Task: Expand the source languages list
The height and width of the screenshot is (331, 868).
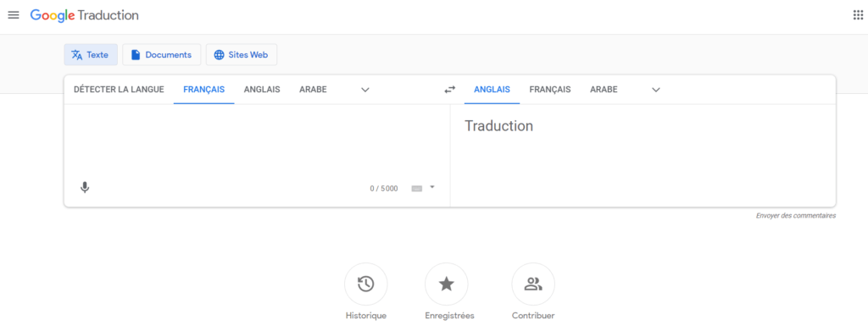Action: pyautogui.click(x=365, y=90)
